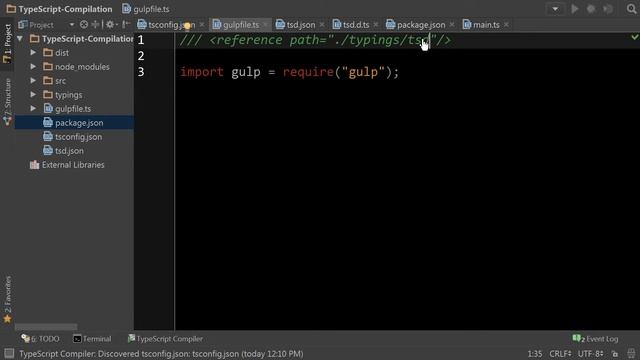Select node_modules folder in project tree

pos(82,67)
